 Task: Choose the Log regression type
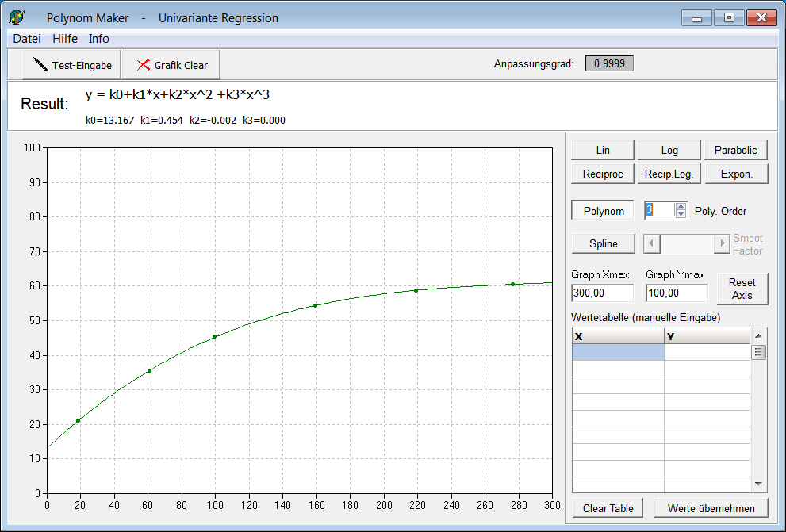click(x=669, y=150)
